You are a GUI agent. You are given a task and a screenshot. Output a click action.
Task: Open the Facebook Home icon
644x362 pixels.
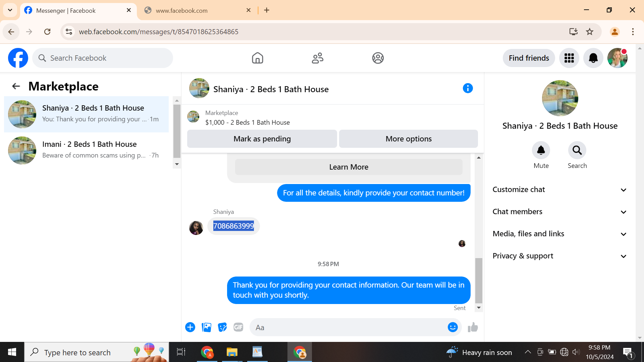tap(257, 58)
